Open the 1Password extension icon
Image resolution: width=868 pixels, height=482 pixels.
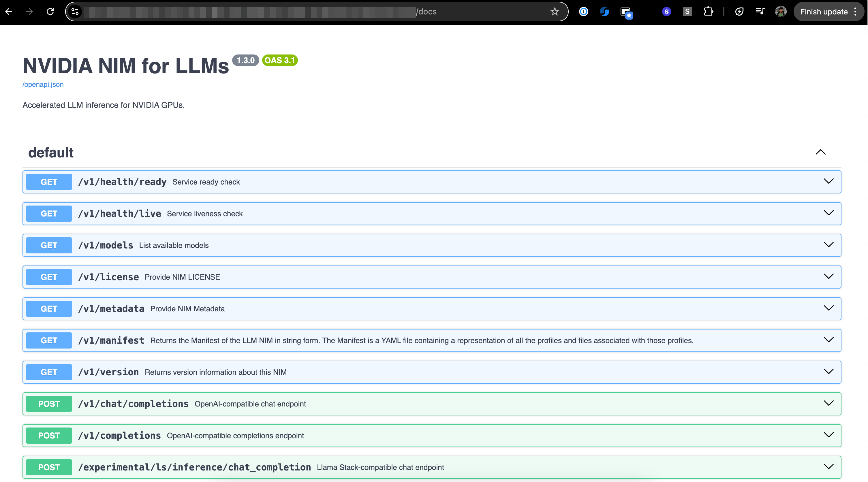[583, 12]
